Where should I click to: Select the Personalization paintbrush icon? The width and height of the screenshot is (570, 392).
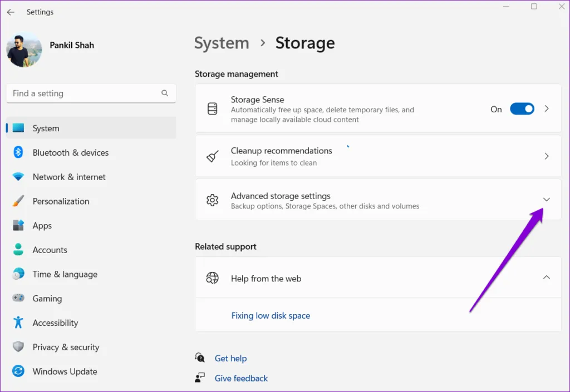[18, 201]
